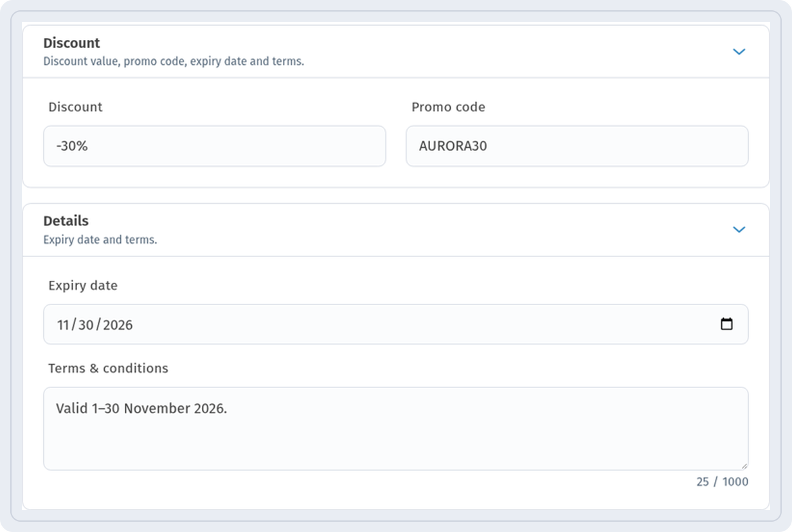
Task: Click the Discount section heading
Action: click(71, 43)
